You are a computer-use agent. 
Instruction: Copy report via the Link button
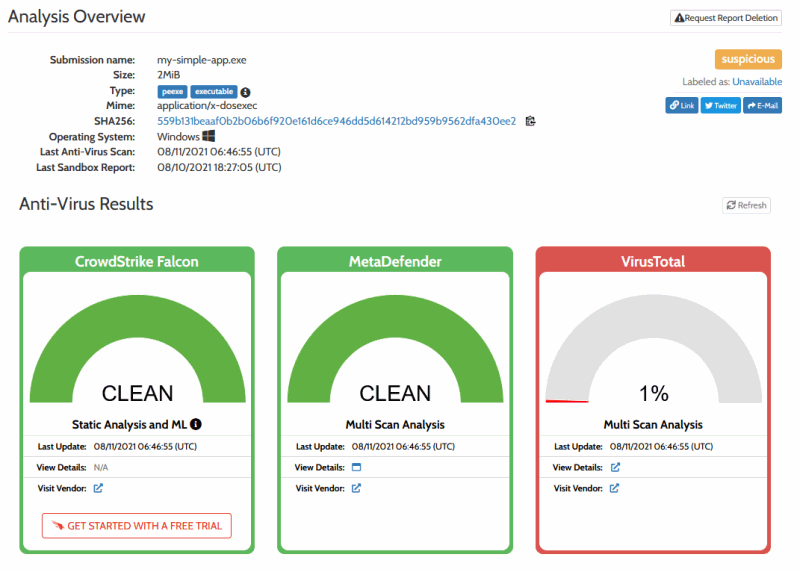(x=682, y=106)
